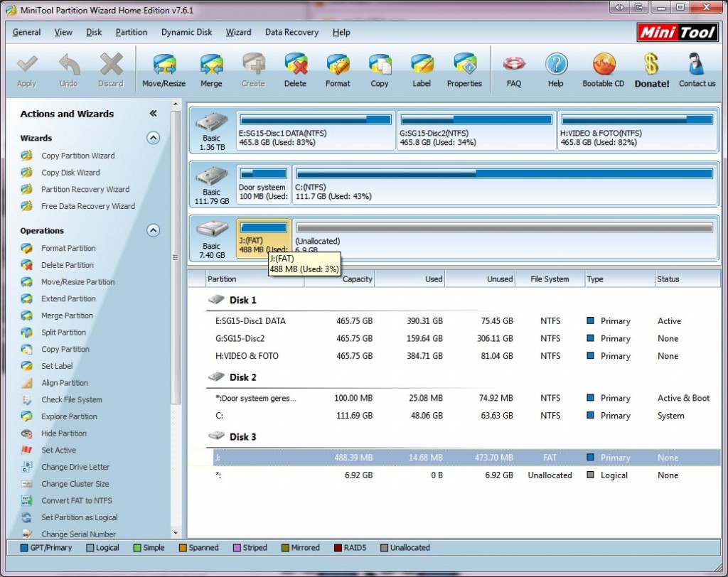This screenshot has width=728, height=577.
Task: Click the Change Drive Letter link
Action: click(75, 467)
